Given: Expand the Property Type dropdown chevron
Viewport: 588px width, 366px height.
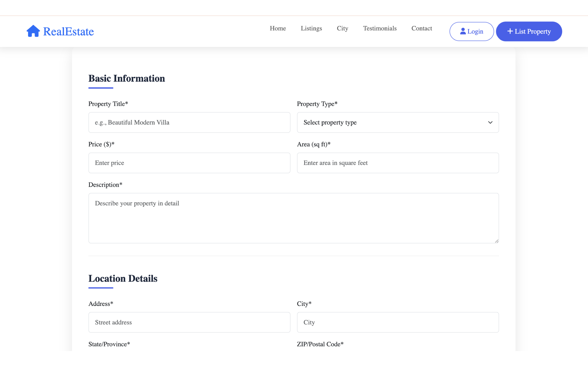Looking at the screenshot, I should (x=490, y=122).
